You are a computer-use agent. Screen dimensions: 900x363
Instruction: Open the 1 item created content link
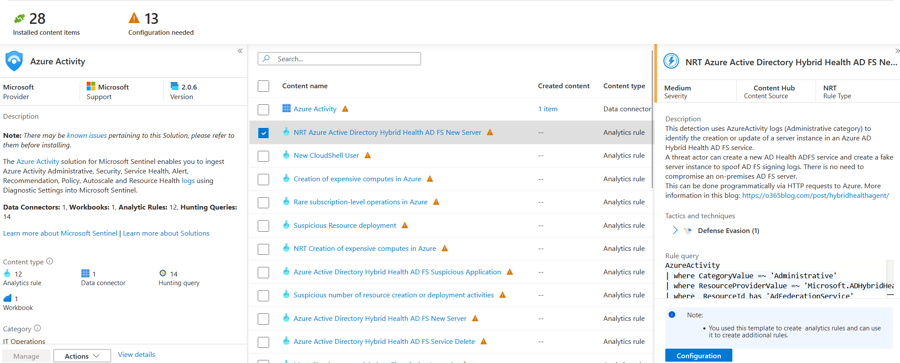(x=548, y=109)
